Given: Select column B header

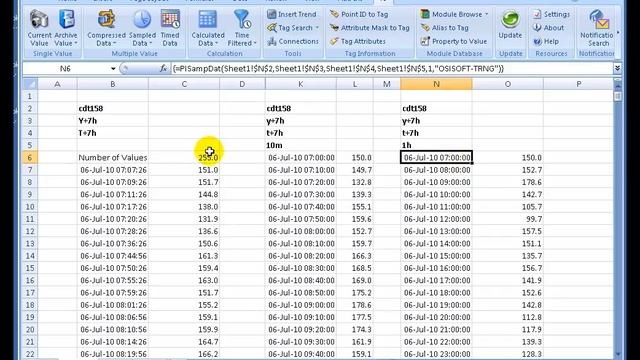Looking at the screenshot, I should pyautogui.click(x=113, y=84).
